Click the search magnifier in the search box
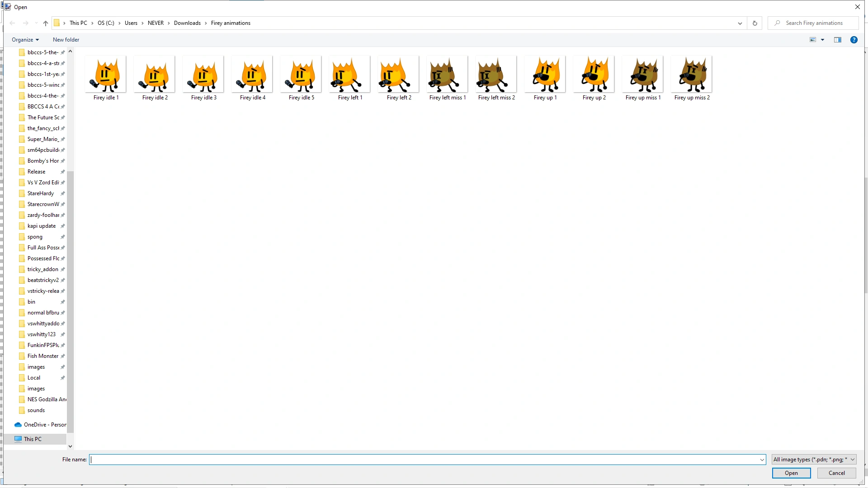 pyautogui.click(x=777, y=23)
